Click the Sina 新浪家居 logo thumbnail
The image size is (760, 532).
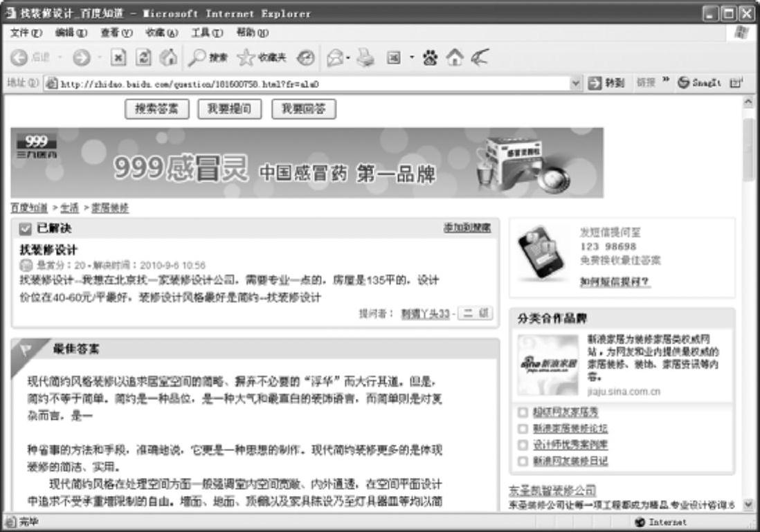[x=548, y=365]
